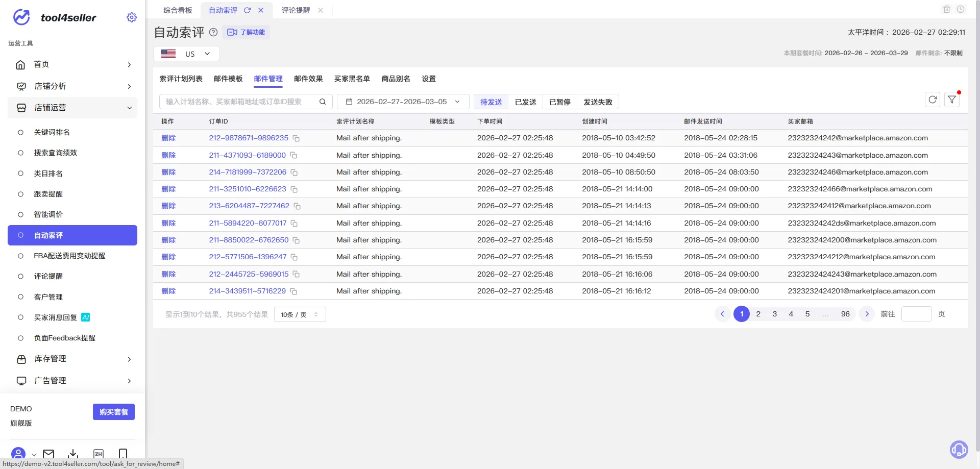This screenshot has width=980, height=469.
Task: Open the download icon in bottom bar
Action: 73,454
